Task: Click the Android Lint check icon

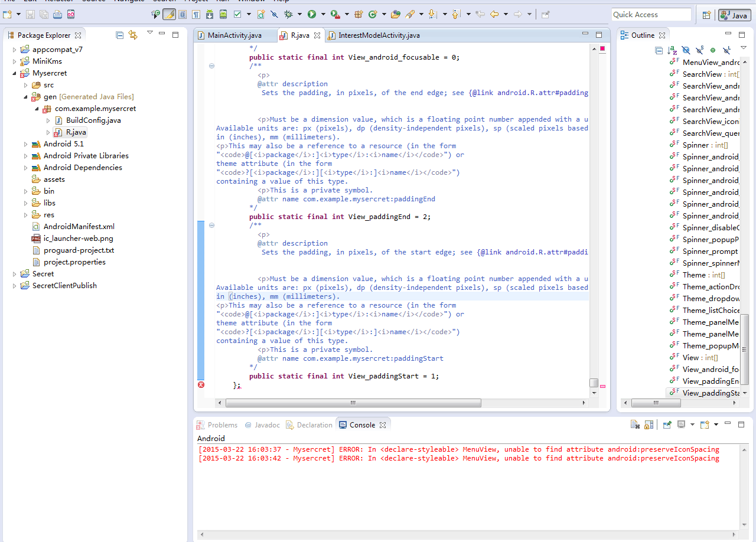Action: click(x=237, y=14)
